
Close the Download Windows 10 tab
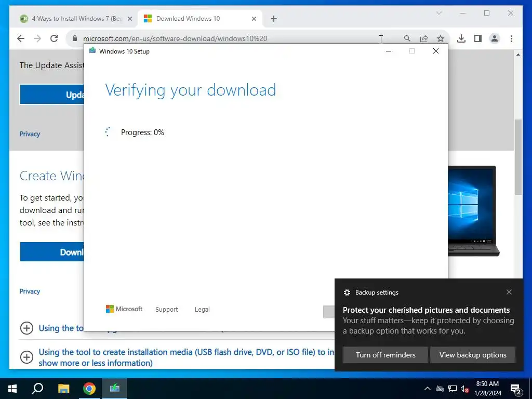coord(254,19)
